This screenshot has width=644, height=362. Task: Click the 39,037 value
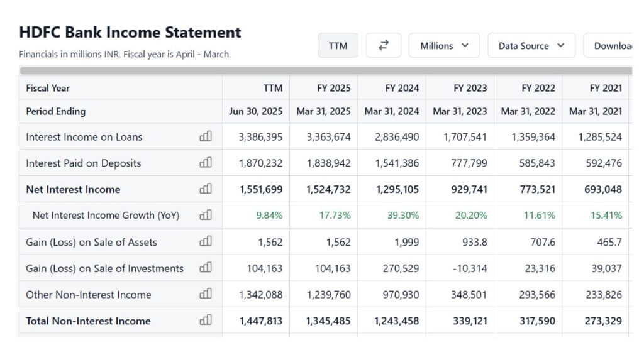click(607, 268)
